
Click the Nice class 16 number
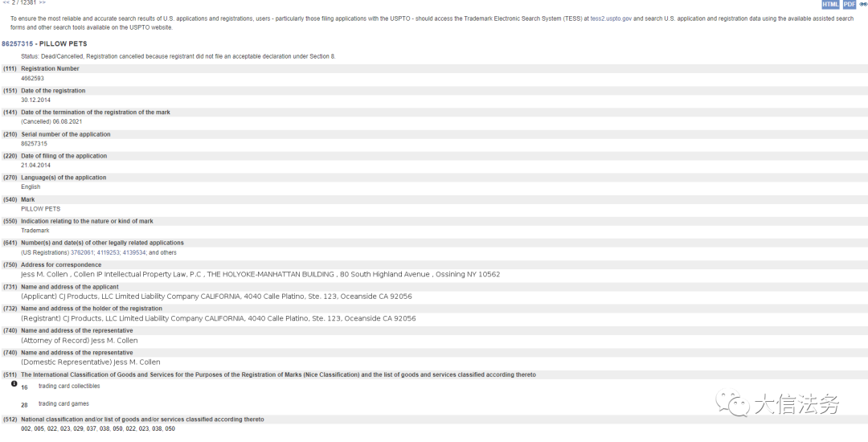click(x=24, y=388)
